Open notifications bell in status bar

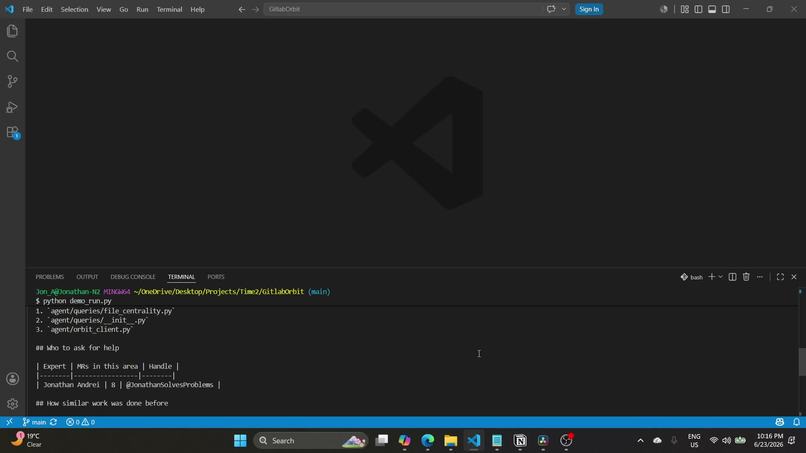click(x=796, y=422)
